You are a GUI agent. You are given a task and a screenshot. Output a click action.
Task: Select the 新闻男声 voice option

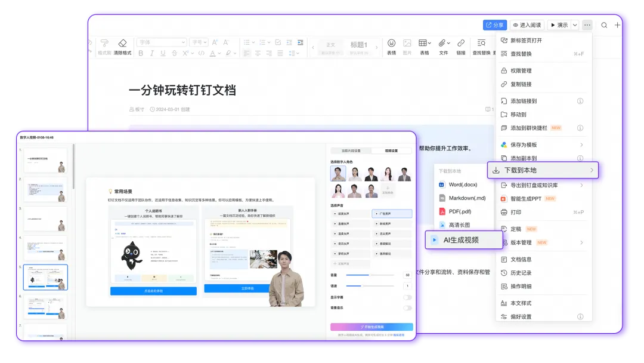[x=392, y=224]
